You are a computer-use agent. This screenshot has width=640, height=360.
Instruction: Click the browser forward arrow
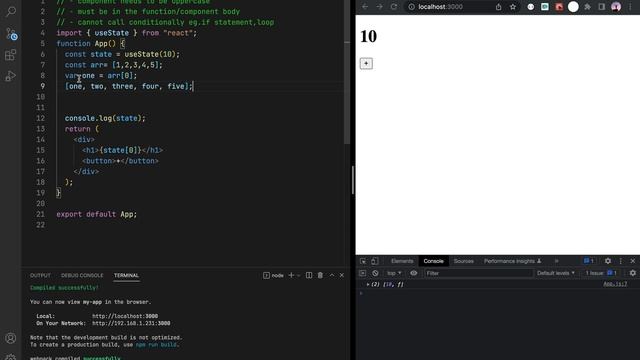tap(379, 7)
